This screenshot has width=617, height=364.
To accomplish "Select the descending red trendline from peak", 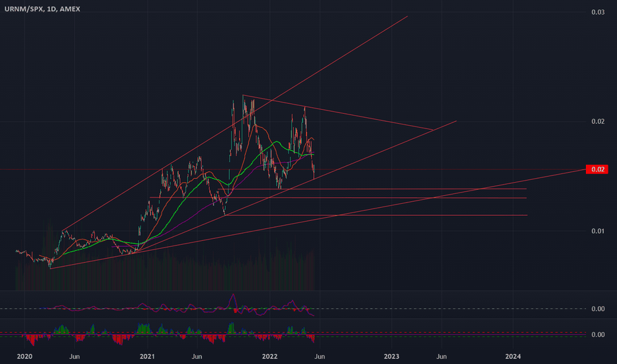I will (338, 113).
